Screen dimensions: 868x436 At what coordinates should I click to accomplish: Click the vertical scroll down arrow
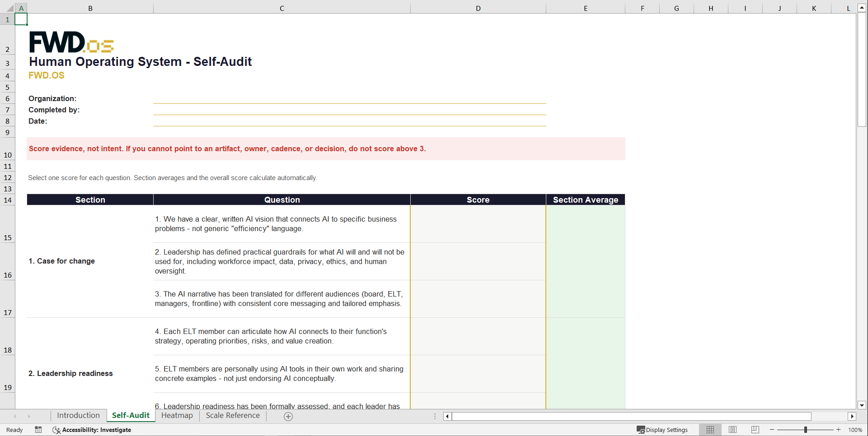(862, 405)
